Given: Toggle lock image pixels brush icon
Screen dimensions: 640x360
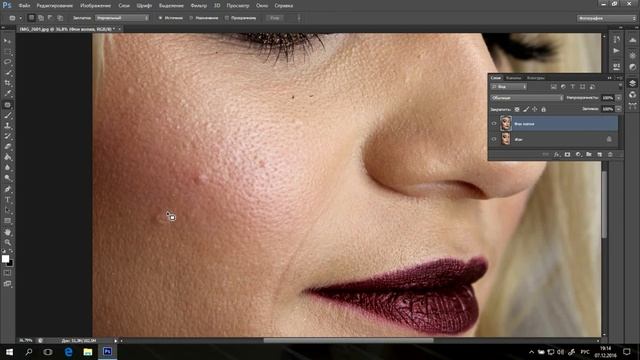Looking at the screenshot, I should [526, 109].
